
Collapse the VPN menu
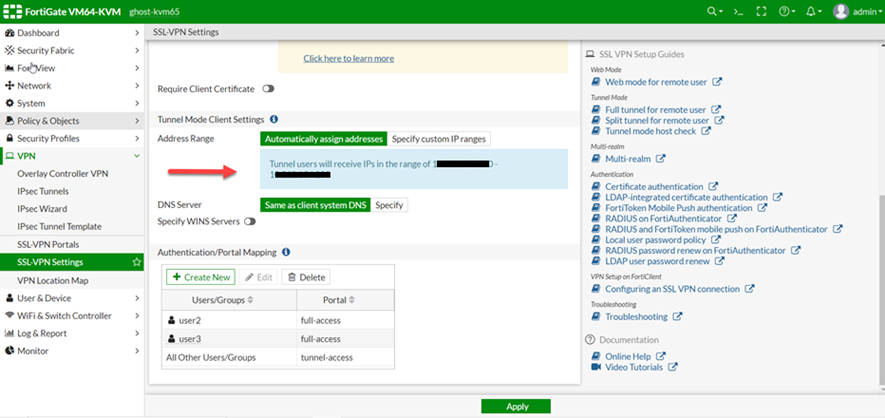pos(72,156)
